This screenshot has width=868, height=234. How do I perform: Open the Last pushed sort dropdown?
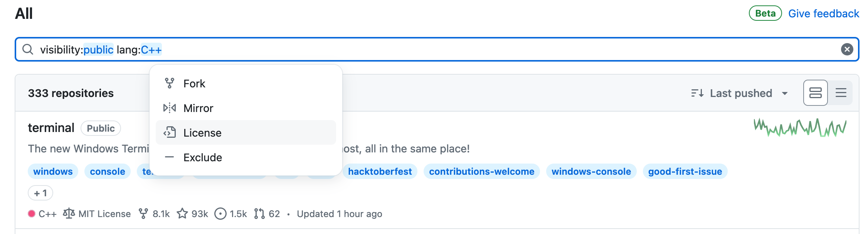[740, 93]
